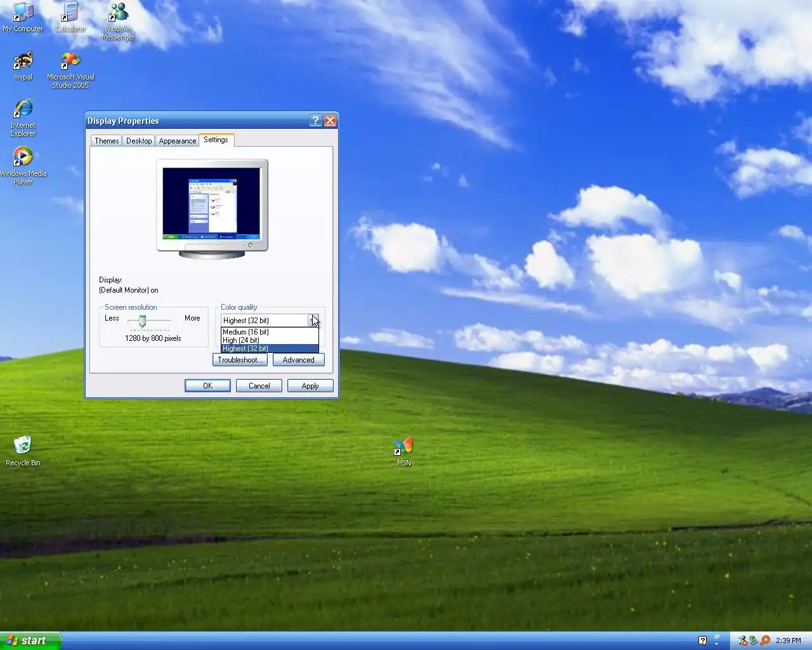This screenshot has width=812, height=650.
Task: Click the language bar help icon
Action: pyautogui.click(x=702, y=640)
